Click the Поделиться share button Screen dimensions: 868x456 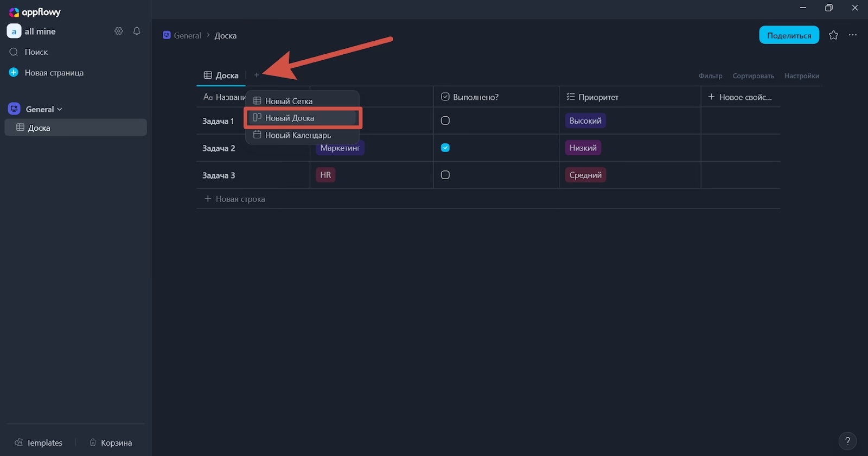789,35
